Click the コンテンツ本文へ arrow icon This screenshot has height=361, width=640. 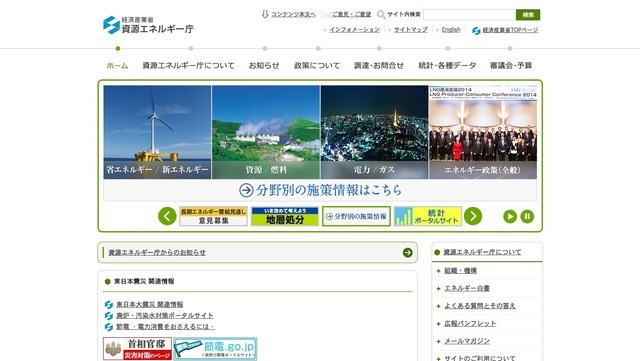[x=265, y=14]
